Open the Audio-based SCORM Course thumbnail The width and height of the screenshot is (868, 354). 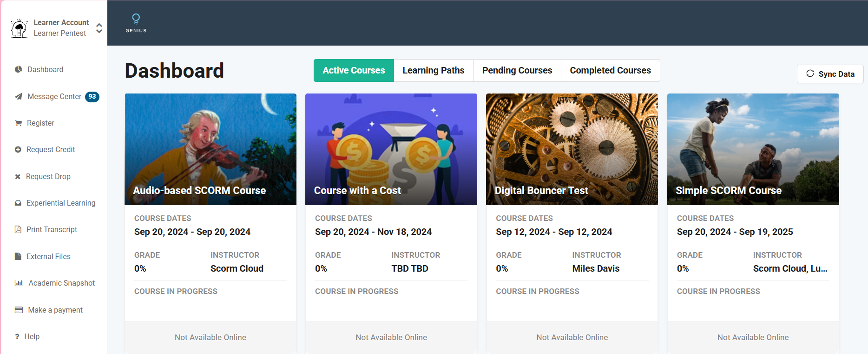210,149
